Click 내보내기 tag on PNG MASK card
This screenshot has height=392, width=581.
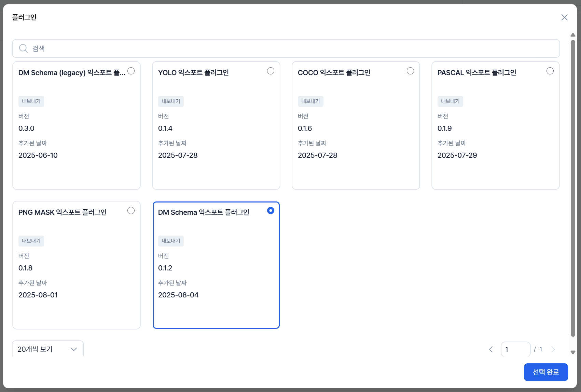click(x=31, y=241)
